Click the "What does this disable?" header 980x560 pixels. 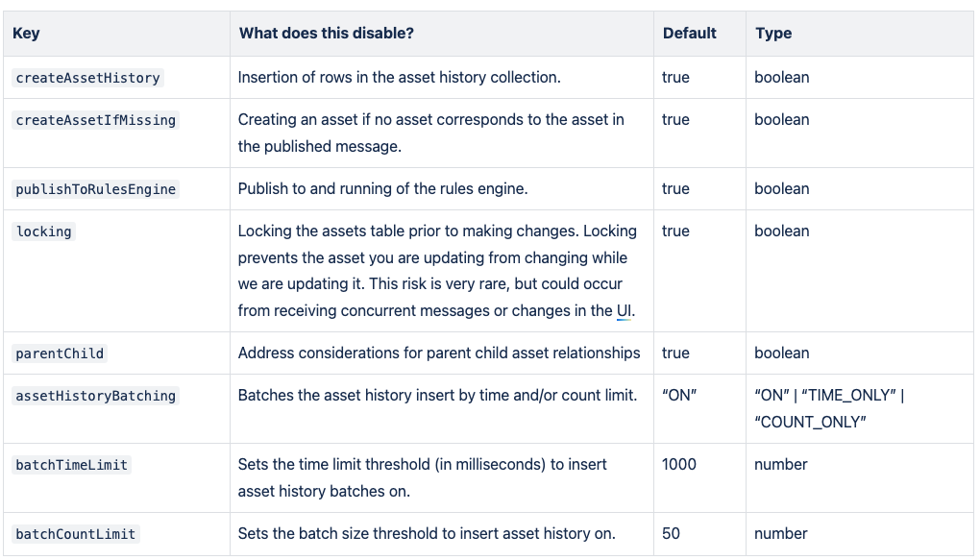point(327,34)
